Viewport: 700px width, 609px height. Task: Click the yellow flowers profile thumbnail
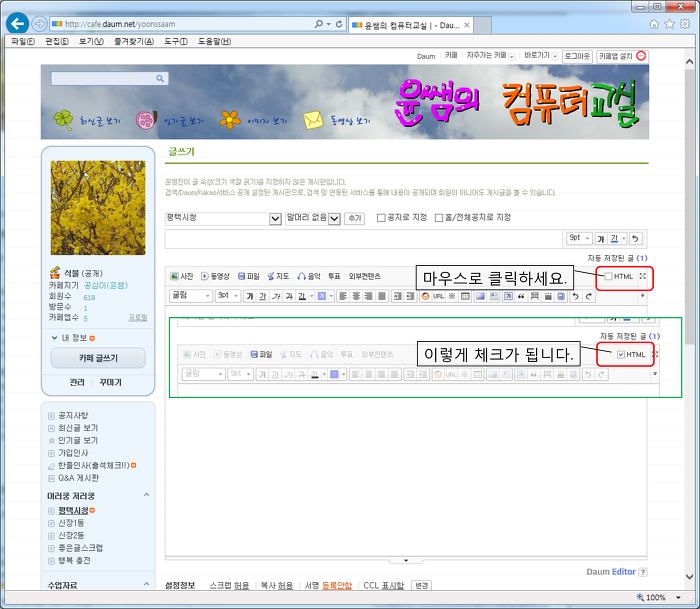coord(98,208)
